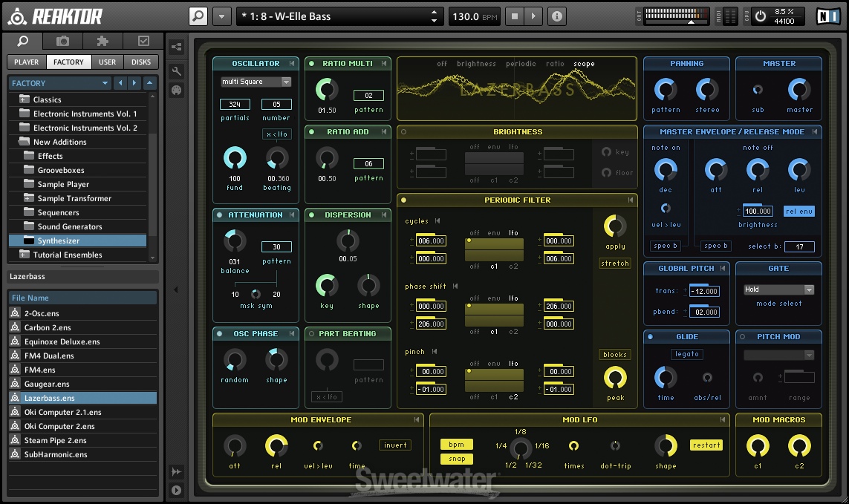The height and width of the screenshot is (504, 849).
Task: Toggle the PERIODIC FILTER on/off light
Action: 403,200
